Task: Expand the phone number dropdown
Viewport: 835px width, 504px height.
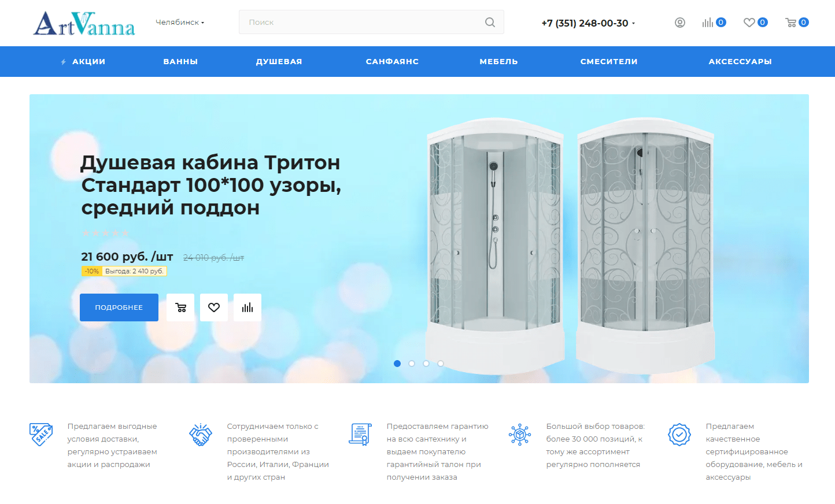Action: click(588, 23)
